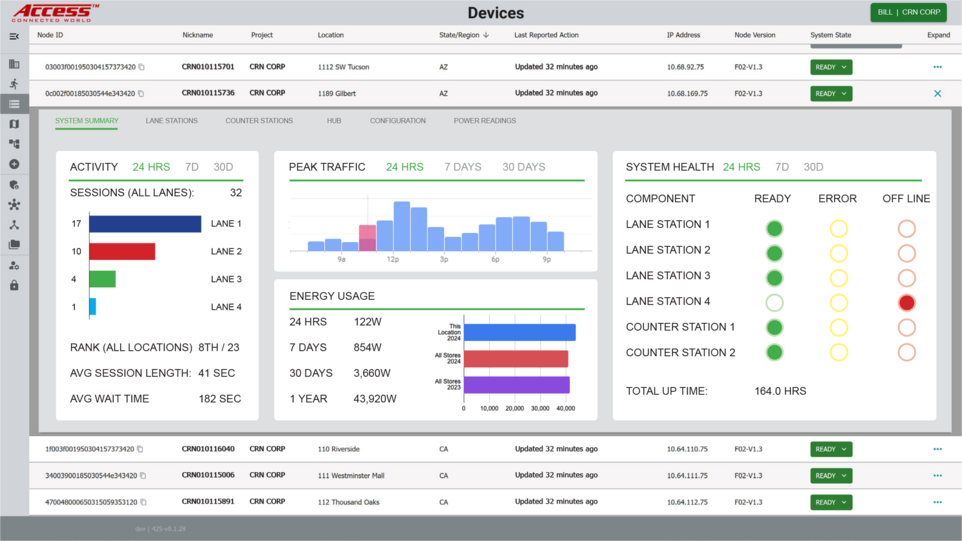Set Peak Traffic to 30 DAYS
Image resolution: width=962 pixels, height=541 pixels.
point(523,167)
